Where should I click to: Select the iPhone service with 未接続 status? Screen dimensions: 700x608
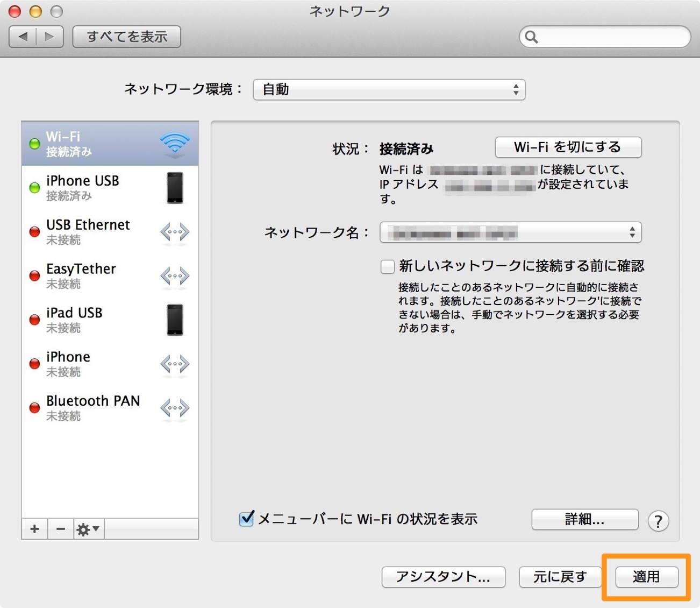[x=110, y=364]
